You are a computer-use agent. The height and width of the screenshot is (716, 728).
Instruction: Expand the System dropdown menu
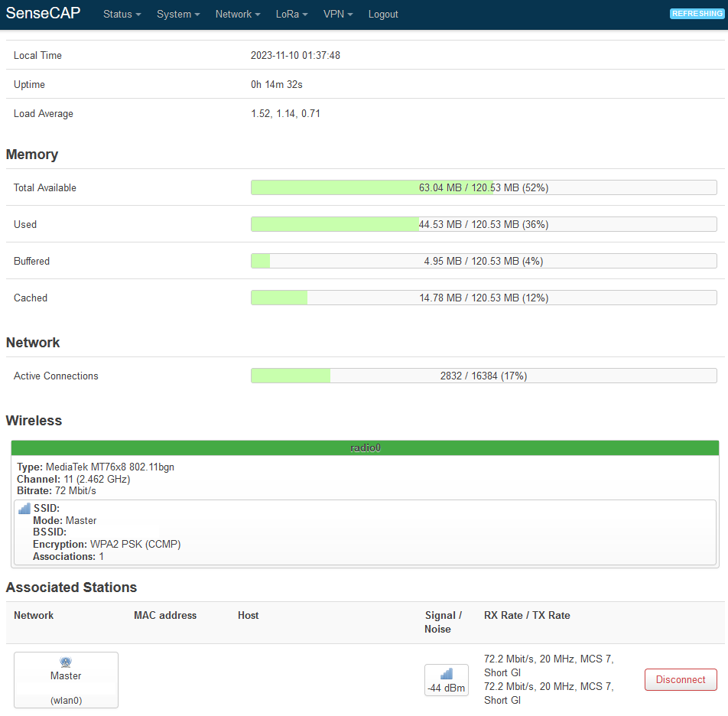point(178,15)
